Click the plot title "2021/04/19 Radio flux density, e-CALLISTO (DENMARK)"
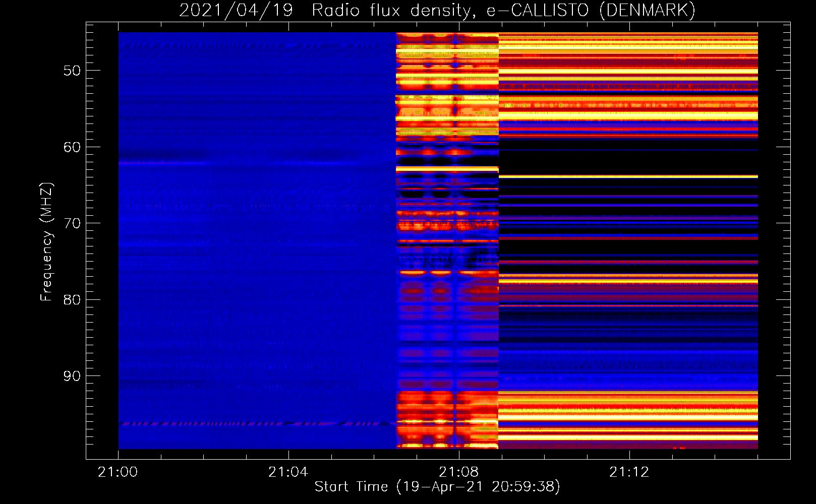The image size is (816, 504). pos(437,10)
